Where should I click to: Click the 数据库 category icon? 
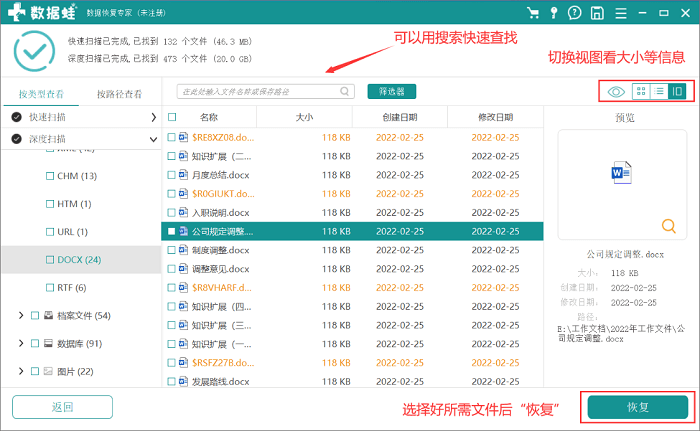pos(49,343)
